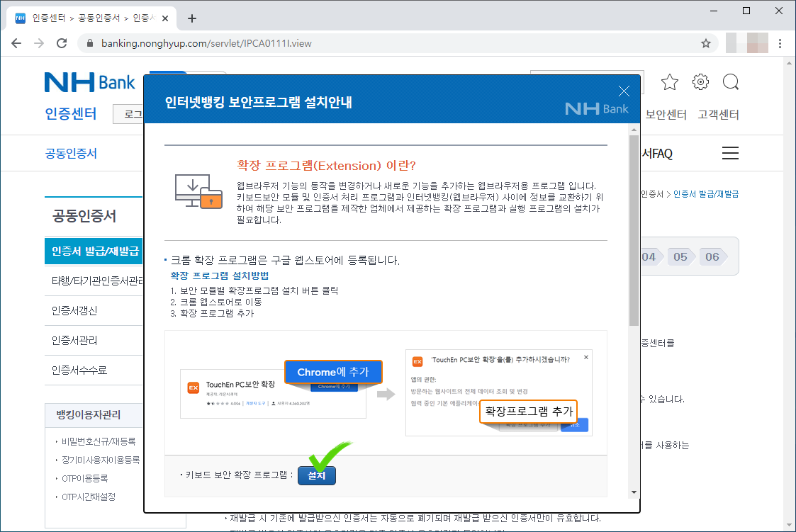The width and height of the screenshot is (796, 532).
Task: Close the security program install dialog
Action: coord(624,91)
